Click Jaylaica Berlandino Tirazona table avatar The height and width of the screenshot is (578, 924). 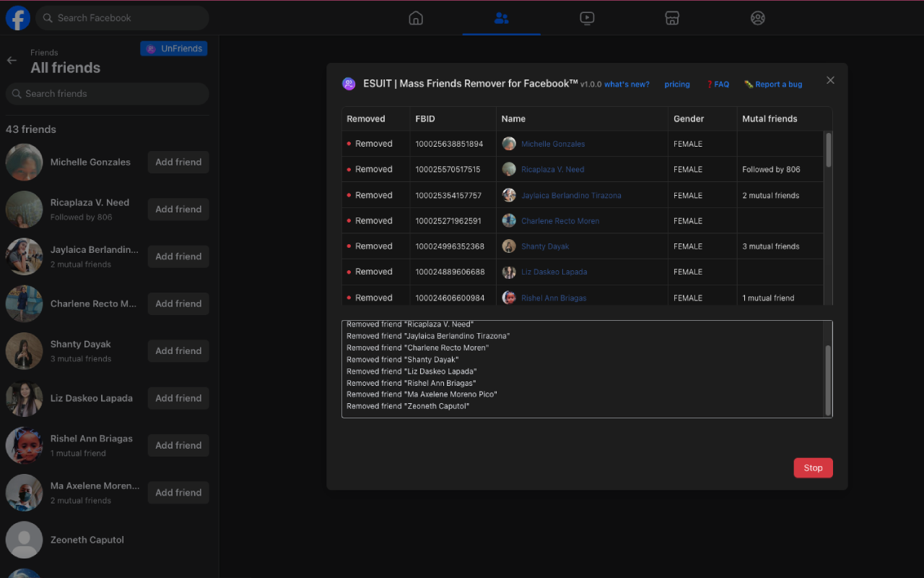coord(509,195)
